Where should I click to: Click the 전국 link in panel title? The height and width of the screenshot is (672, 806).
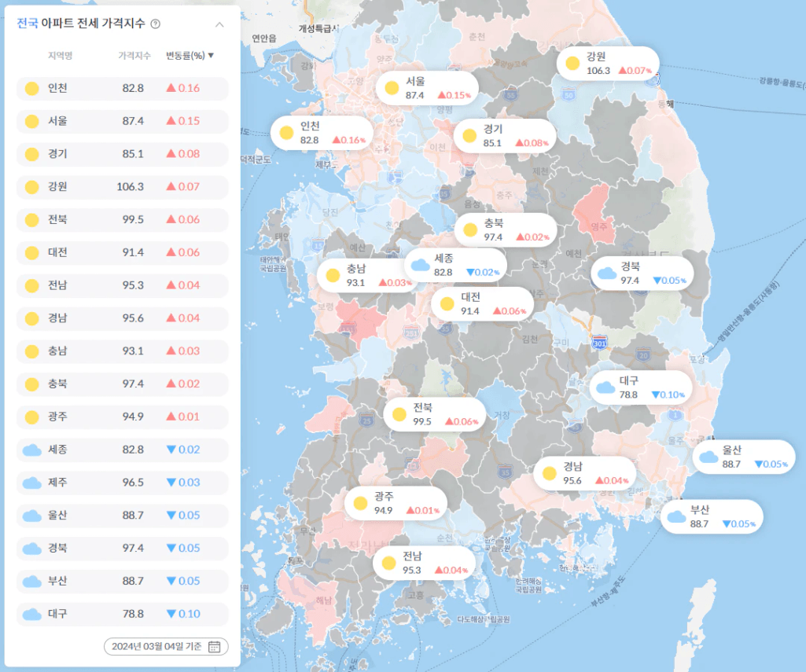click(28, 24)
